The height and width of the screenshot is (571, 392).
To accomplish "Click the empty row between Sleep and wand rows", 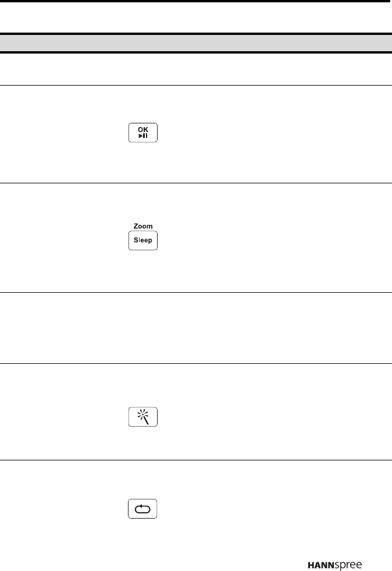I will point(196,328).
